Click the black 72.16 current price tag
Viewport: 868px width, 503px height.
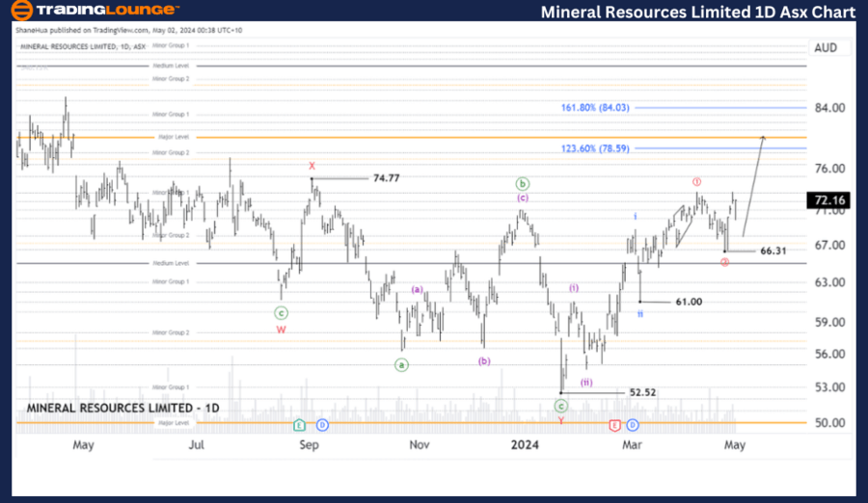pos(828,200)
